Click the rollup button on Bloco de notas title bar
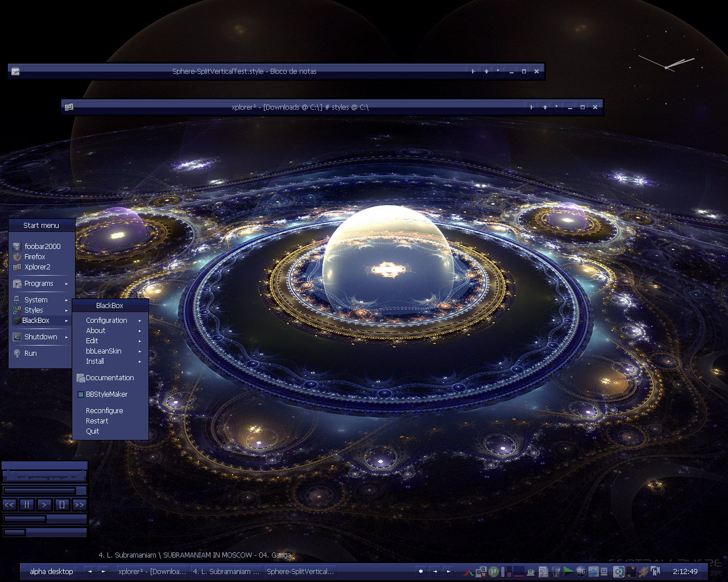Viewport: 728px width, 582px height. [473, 72]
